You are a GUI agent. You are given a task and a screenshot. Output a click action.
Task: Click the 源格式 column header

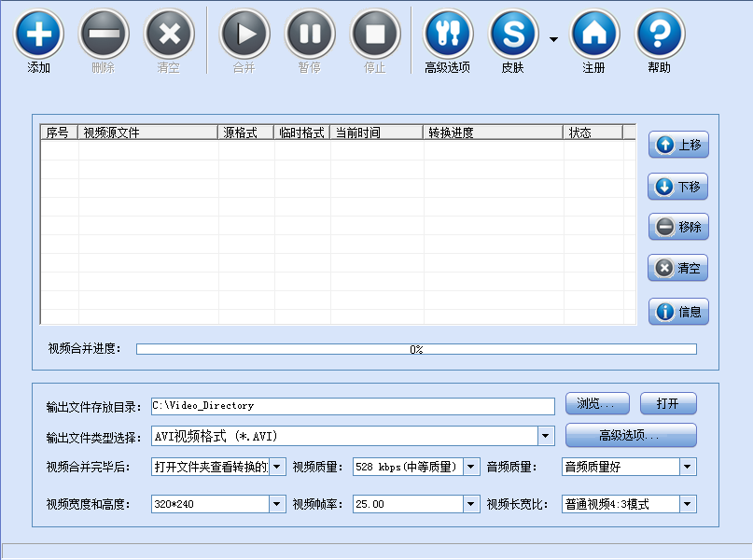246,133
